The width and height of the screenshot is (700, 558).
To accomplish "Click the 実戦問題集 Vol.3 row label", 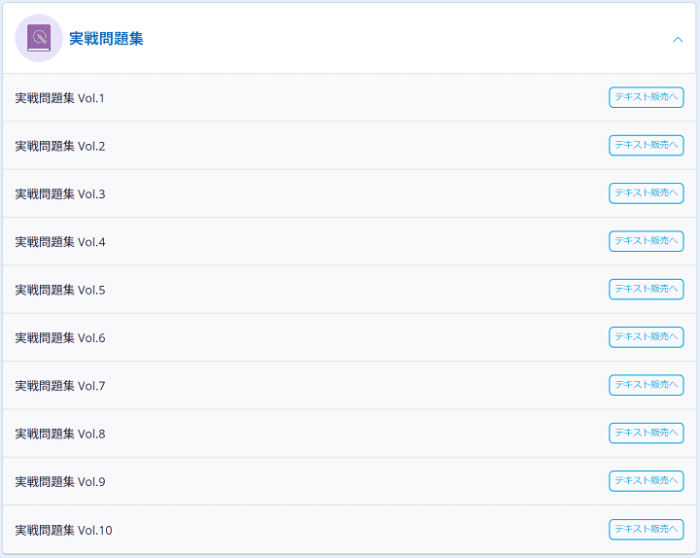I will click(60, 194).
